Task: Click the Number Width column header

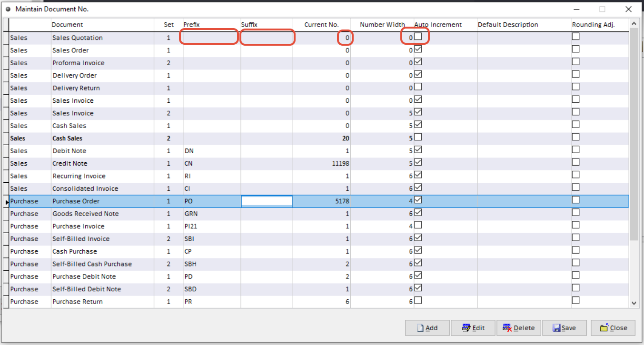Action: (382, 25)
